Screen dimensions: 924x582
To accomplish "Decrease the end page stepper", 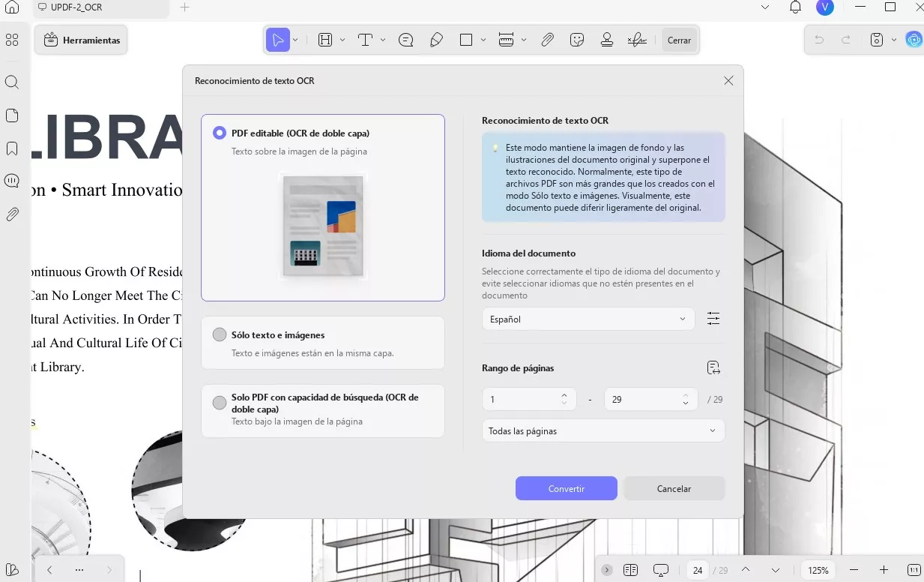I will tap(686, 404).
